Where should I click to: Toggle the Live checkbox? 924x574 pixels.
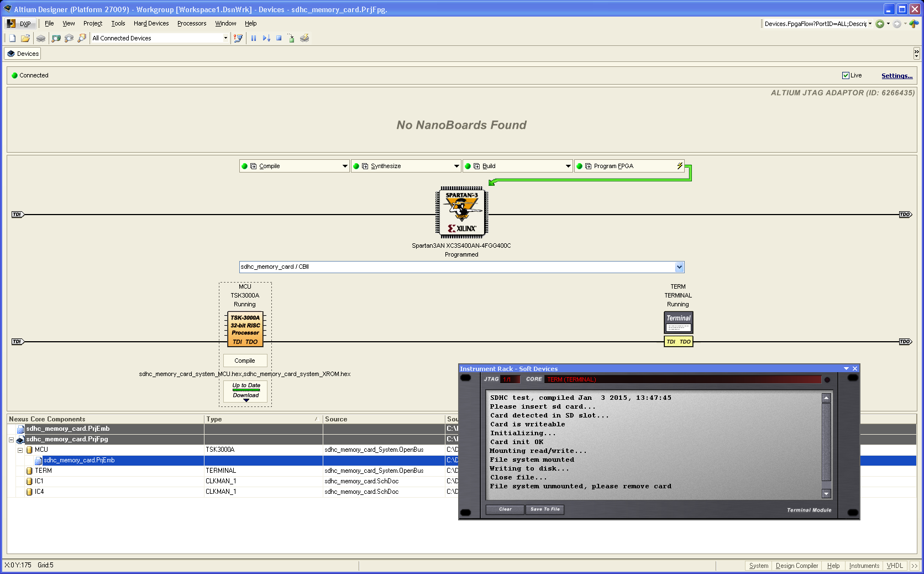[x=846, y=76]
